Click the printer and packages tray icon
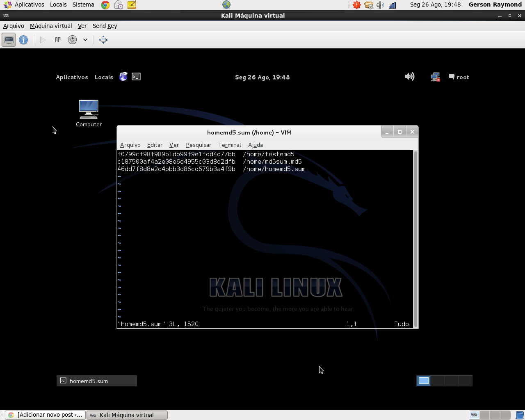The width and height of the screenshot is (525, 420). (x=369, y=5)
